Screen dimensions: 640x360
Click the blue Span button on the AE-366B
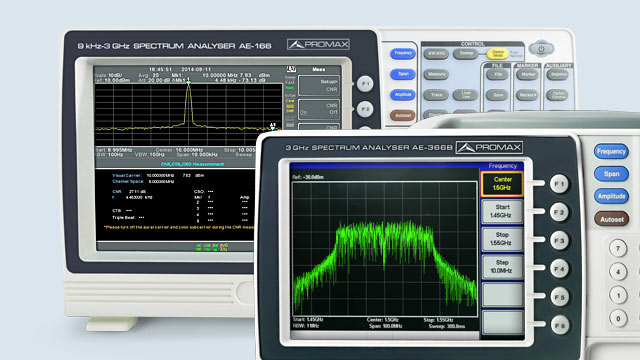pos(611,174)
